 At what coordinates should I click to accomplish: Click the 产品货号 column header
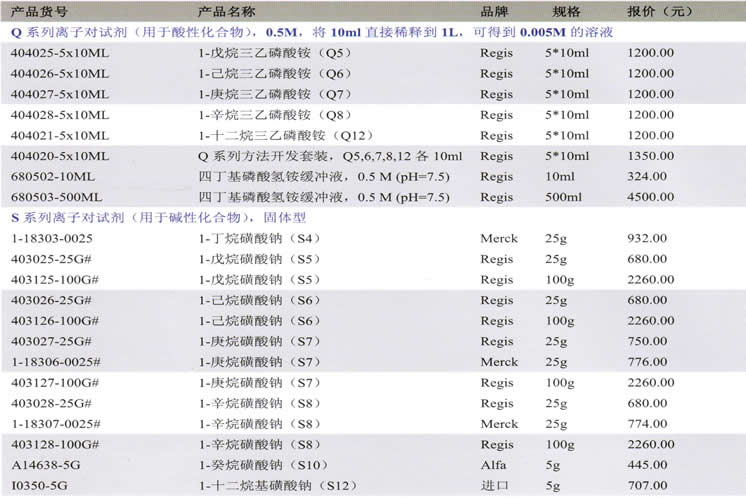[x=39, y=12]
